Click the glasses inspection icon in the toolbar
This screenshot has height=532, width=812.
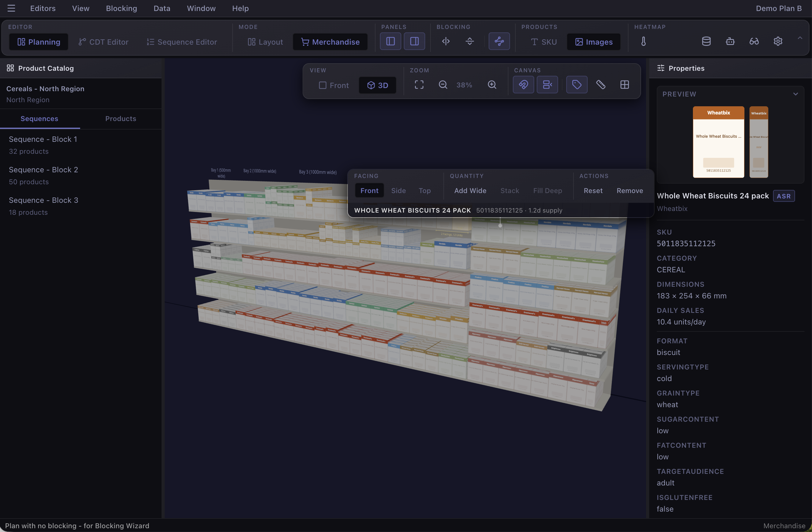[754, 41]
